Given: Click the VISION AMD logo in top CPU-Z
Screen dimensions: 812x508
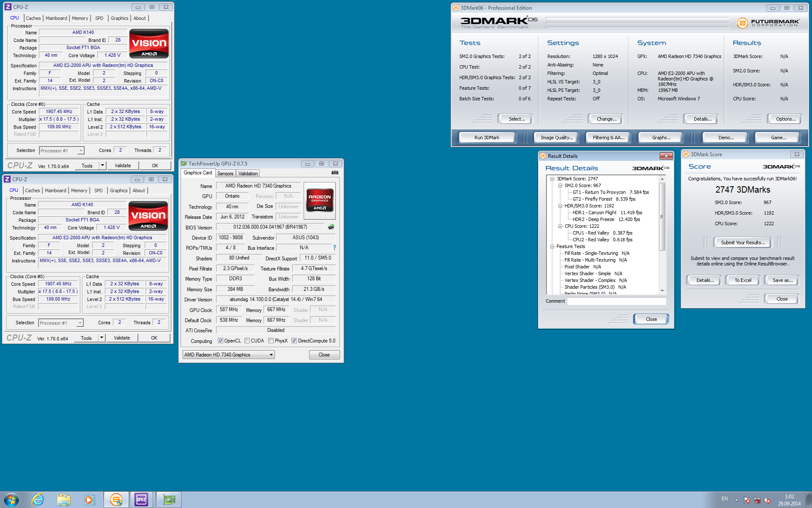Looking at the screenshot, I should click(149, 43).
